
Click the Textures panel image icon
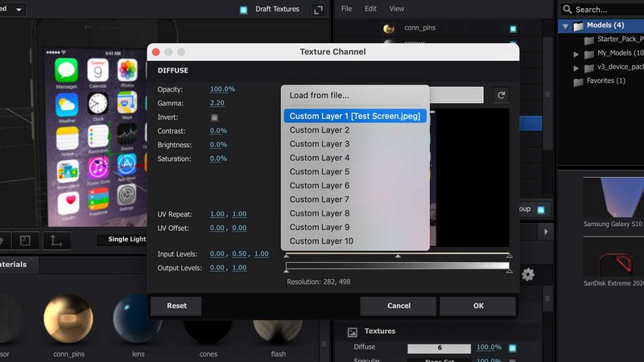(352, 332)
